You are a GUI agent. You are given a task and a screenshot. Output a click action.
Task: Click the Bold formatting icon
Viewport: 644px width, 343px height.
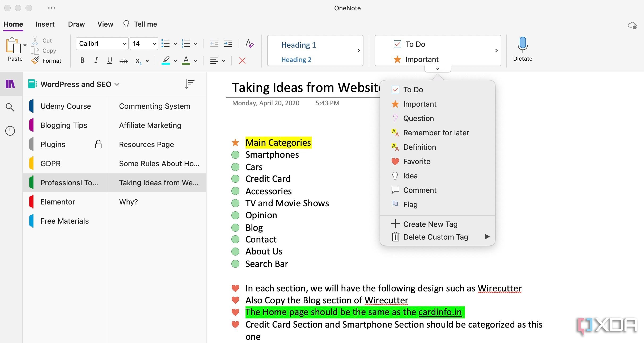[82, 60]
